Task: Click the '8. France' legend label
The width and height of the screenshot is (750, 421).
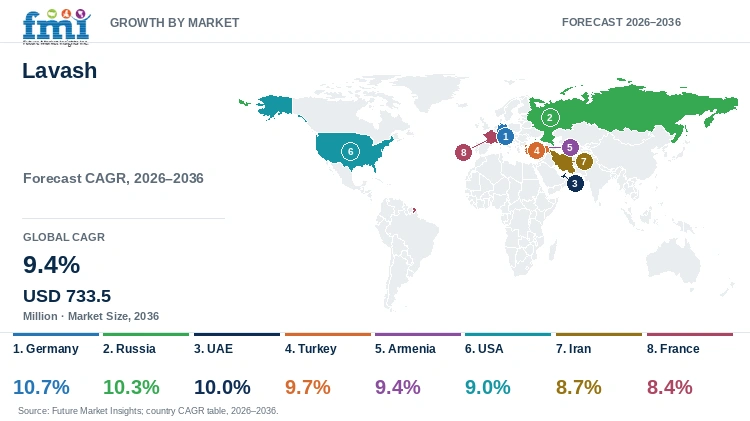Action: tap(673, 349)
